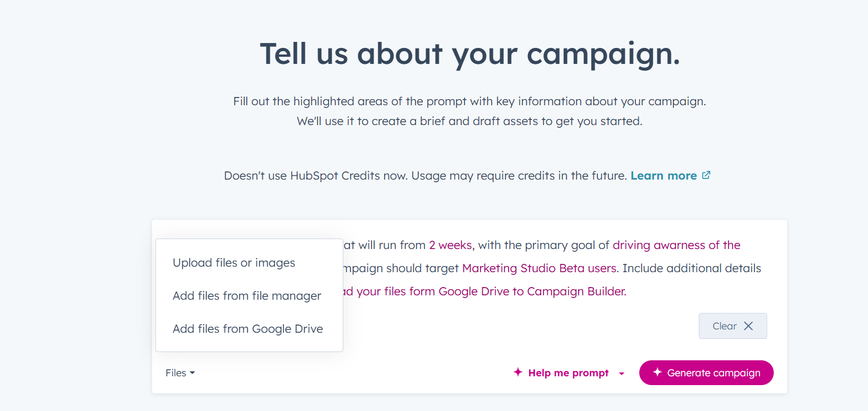Click the Clear button
This screenshot has width=868, height=411.
coord(725,326)
